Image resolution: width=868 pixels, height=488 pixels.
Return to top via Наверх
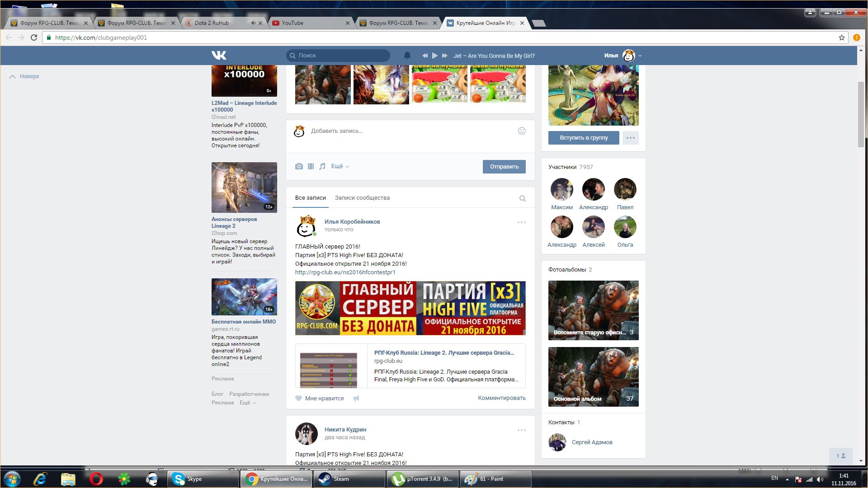click(25, 76)
